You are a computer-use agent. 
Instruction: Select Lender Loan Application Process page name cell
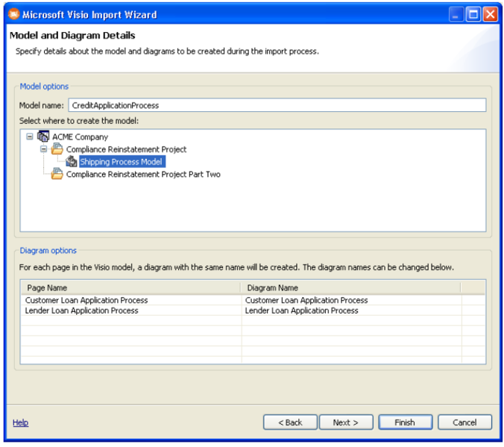131,310
